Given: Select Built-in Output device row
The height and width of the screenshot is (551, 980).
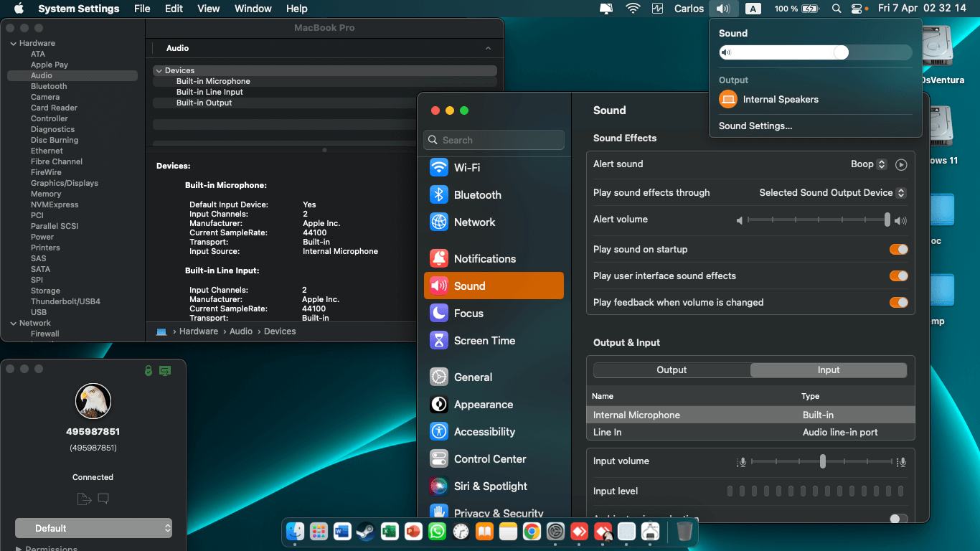Looking at the screenshot, I should 325,103.
